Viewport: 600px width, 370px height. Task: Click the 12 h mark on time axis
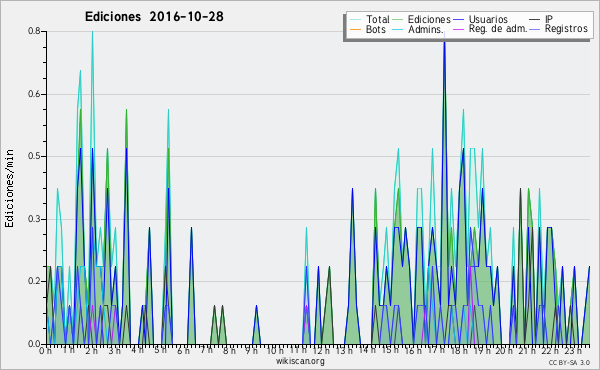[x=321, y=350]
